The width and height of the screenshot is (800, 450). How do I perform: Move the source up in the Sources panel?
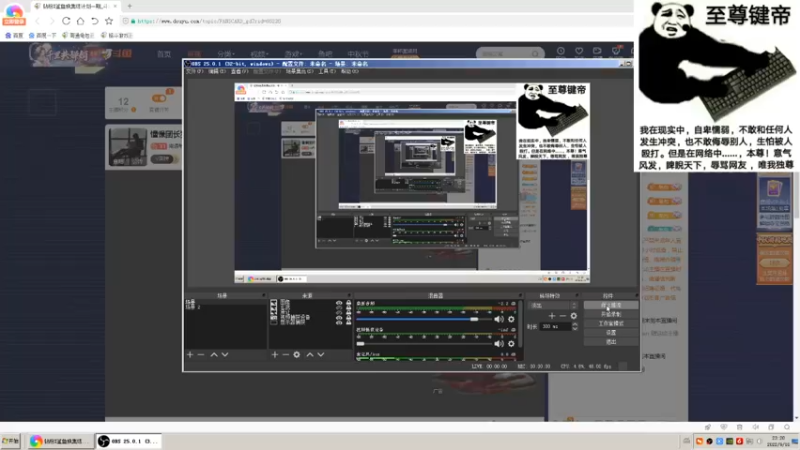tap(310, 355)
